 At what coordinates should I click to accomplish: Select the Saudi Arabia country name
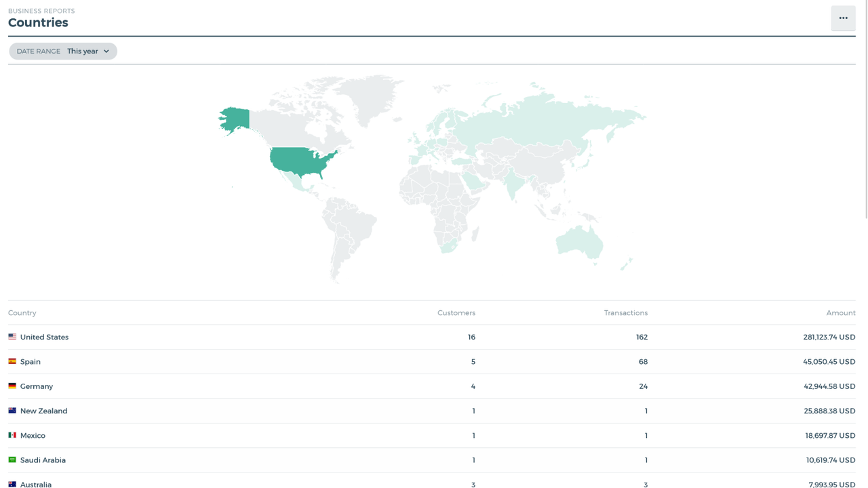click(x=43, y=460)
